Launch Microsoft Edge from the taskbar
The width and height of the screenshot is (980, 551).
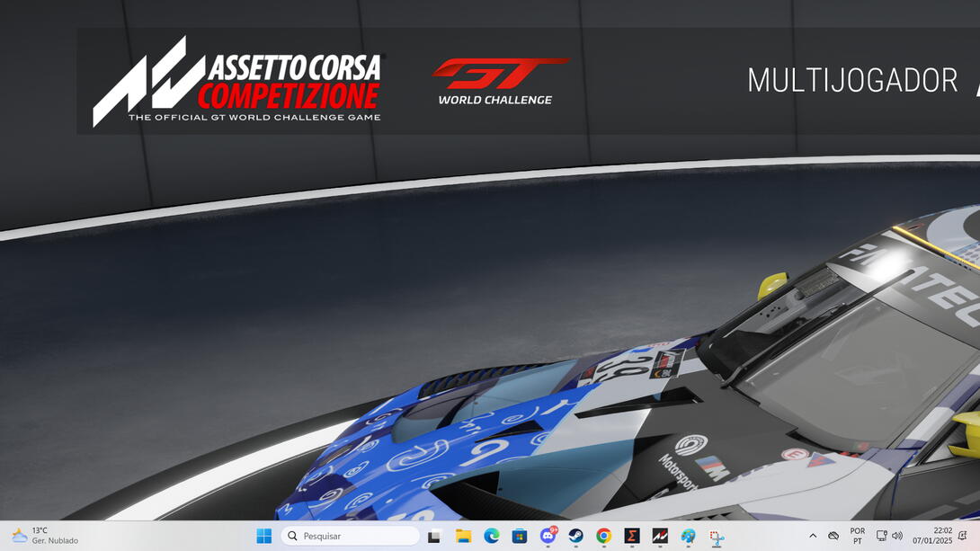(491, 536)
